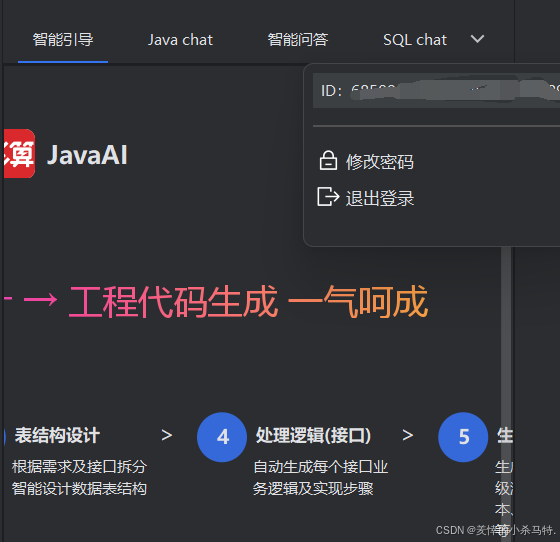Select the 表结构设计 step heading

click(x=57, y=436)
